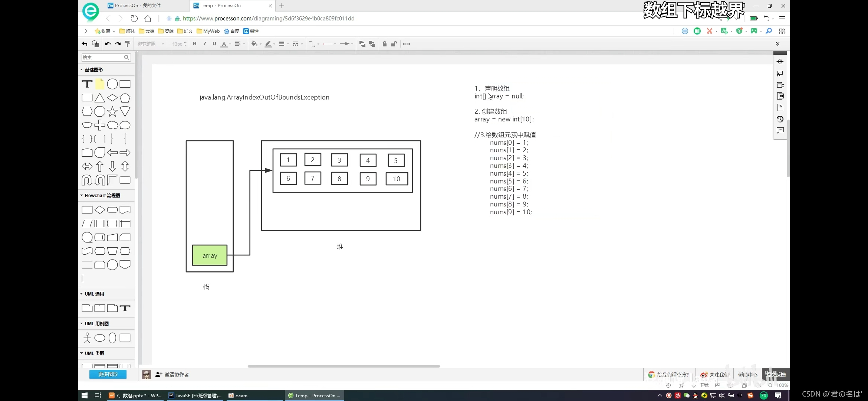Screen dimensions: 868x401
Task: Click the 更多图形 button
Action: click(108, 374)
